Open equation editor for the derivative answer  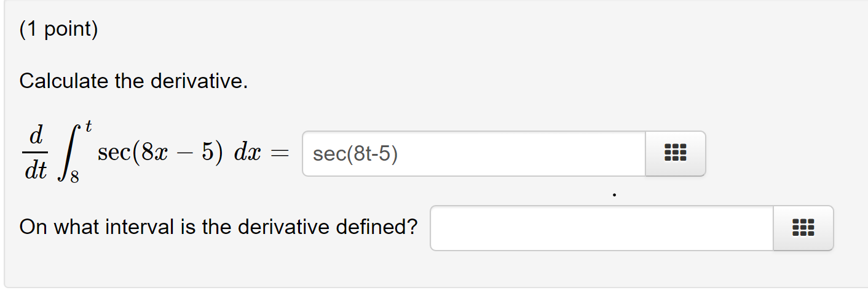click(x=676, y=153)
